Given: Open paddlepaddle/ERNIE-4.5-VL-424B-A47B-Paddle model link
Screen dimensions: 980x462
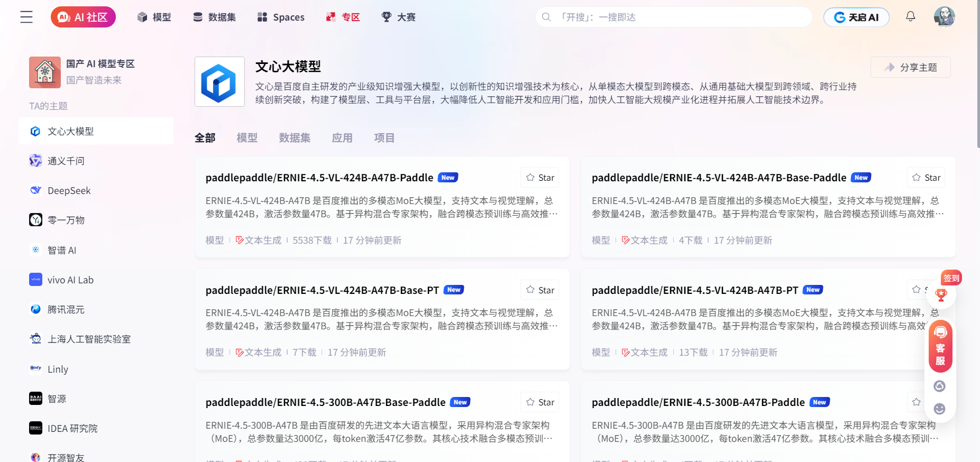Looking at the screenshot, I should pyautogui.click(x=319, y=178).
